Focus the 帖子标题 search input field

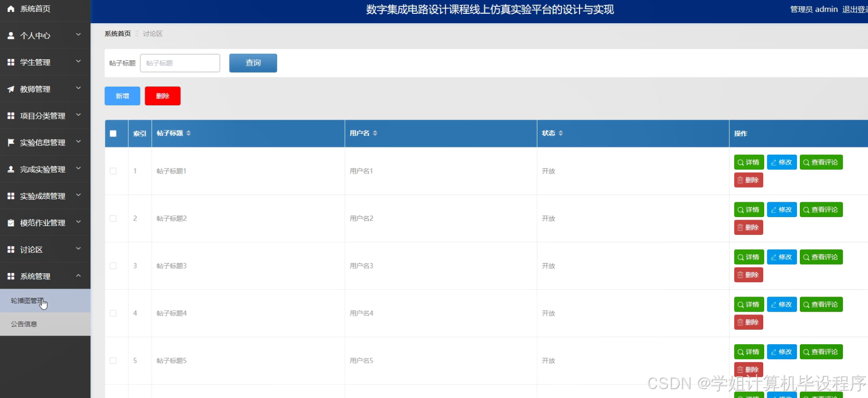click(180, 63)
